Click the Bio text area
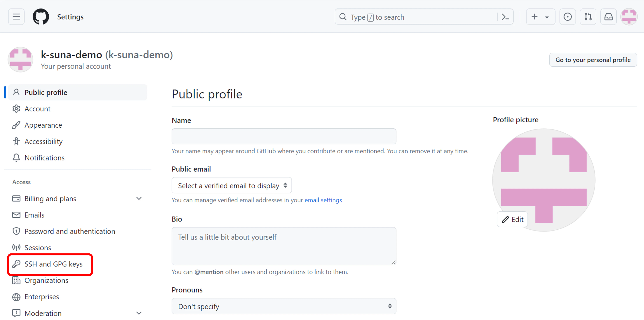The height and width of the screenshot is (320, 644). pos(284,246)
